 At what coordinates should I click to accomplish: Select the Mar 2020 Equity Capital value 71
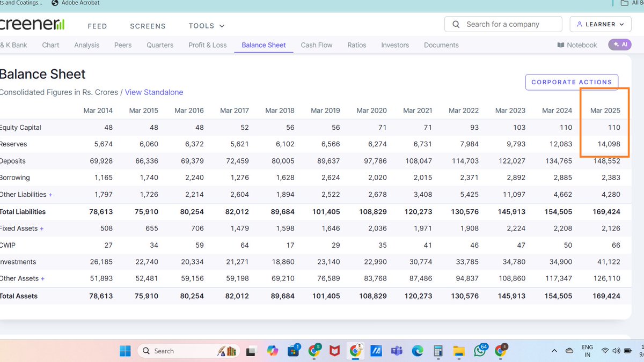tap(382, 128)
